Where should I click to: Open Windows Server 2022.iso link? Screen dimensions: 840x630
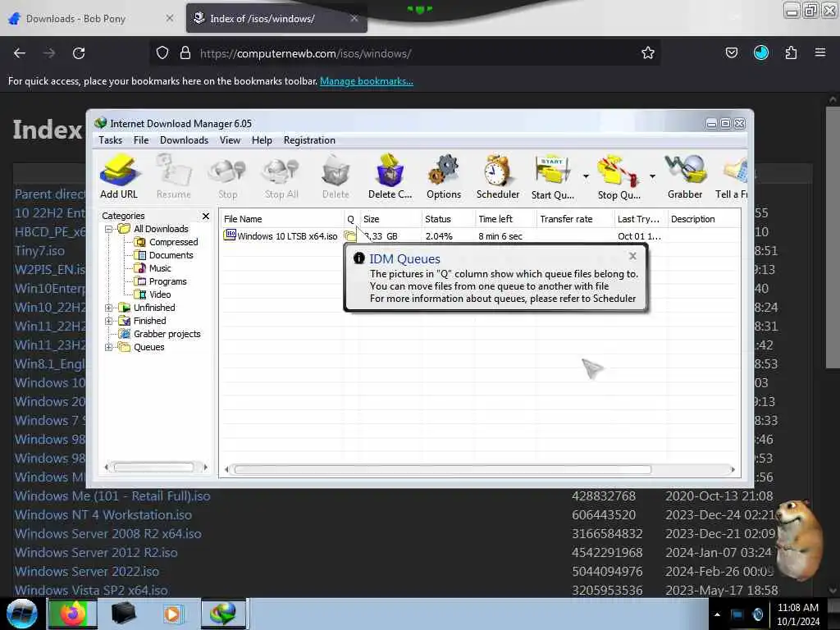coord(87,572)
